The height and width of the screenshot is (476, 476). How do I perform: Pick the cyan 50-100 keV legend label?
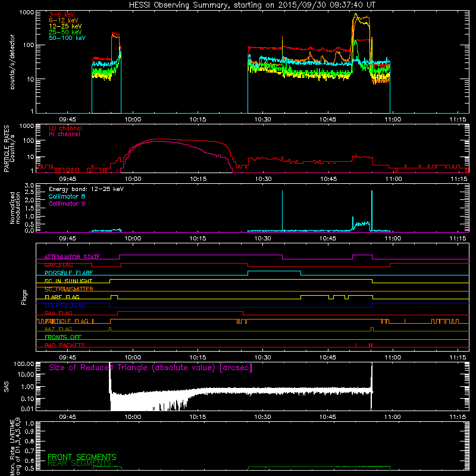(67, 38)
